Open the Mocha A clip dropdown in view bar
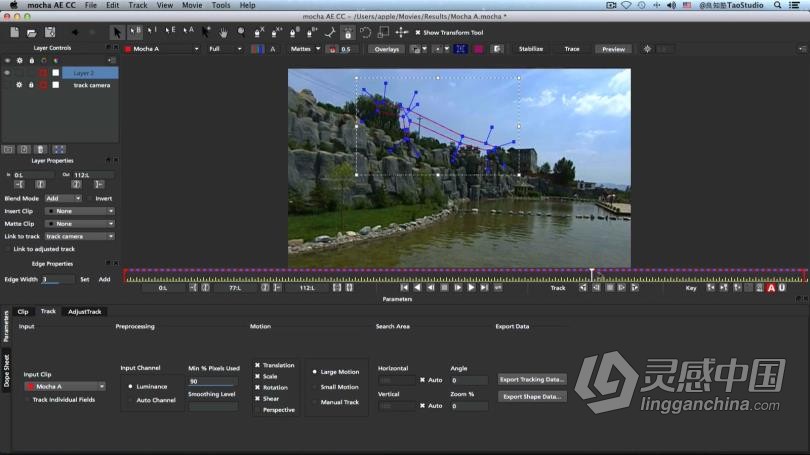Viewport: 810px width, 455px height. pos(162,49)
